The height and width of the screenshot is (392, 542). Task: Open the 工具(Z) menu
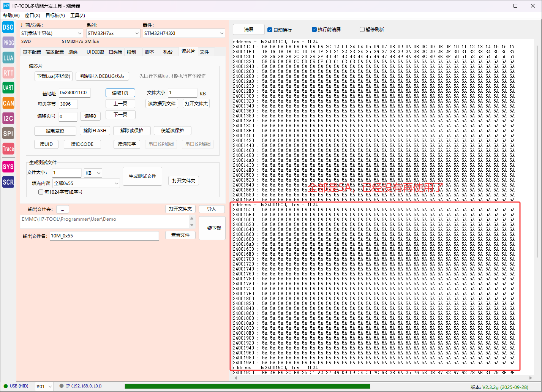[77, 16]
